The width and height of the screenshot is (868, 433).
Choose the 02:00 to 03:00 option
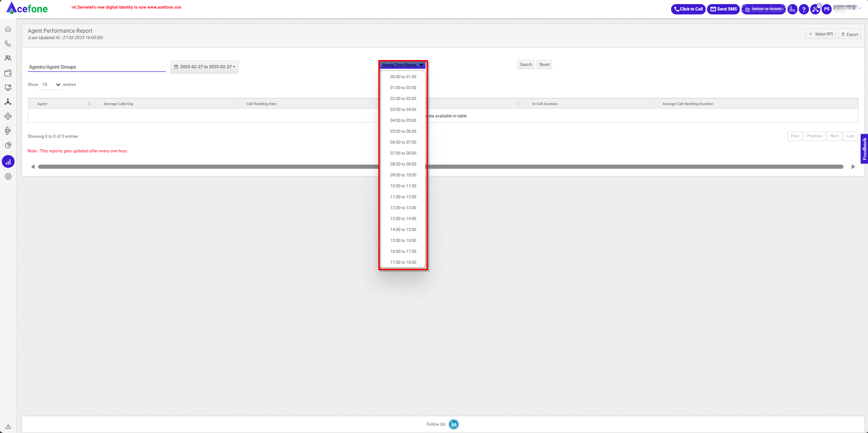point(403,99)
